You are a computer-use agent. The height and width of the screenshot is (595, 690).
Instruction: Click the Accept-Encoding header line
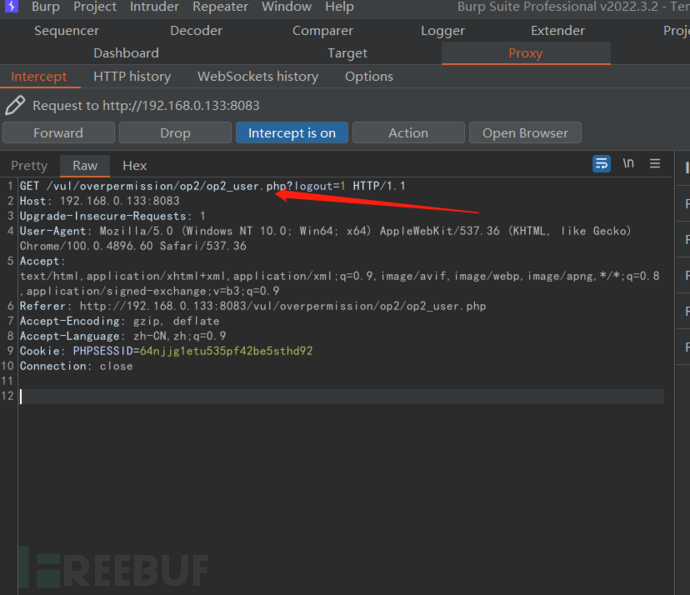[119, 321]
